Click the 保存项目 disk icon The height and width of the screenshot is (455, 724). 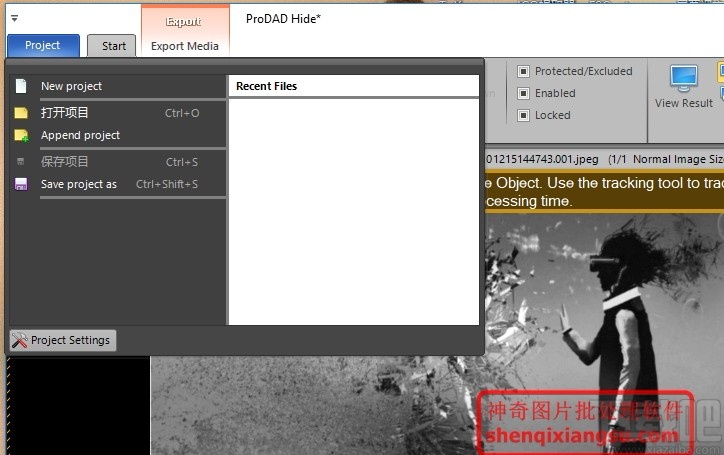pos(20,162)
